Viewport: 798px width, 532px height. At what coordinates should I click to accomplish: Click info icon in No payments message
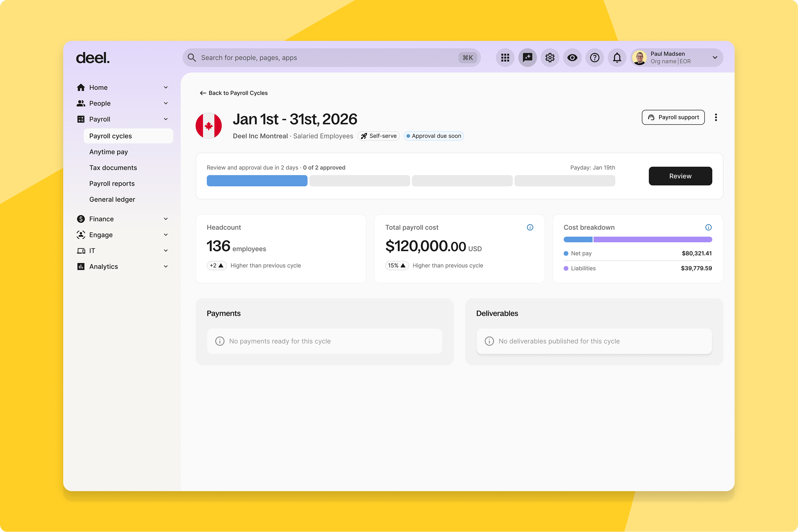(x=220, y=341)
